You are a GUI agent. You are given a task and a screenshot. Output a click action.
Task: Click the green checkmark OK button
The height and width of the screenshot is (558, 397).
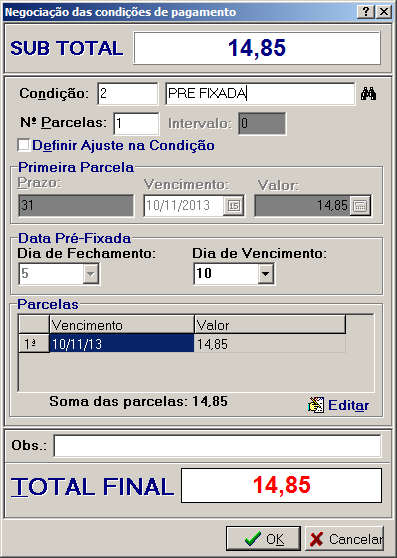click(x=263, y=539)
